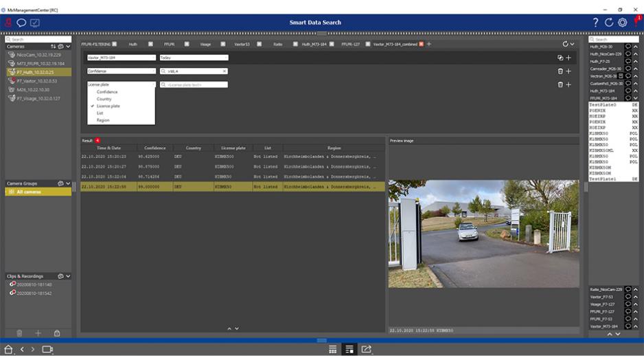Click the checklist icon in header
The image size is (644, 362).
tap(35, 23)
